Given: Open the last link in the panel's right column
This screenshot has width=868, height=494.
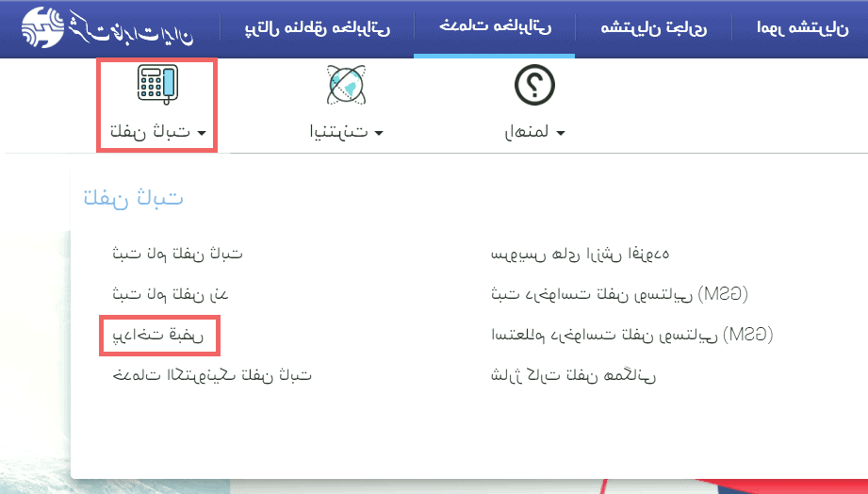Looking at the screenshot, I should pyautogui.click(x=573, y=375).
